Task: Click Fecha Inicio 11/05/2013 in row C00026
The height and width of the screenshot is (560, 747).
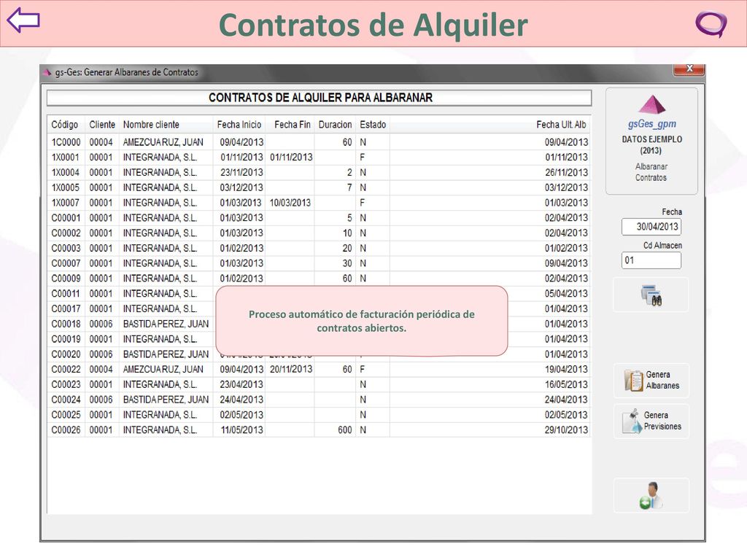Action: pos(241,430)
